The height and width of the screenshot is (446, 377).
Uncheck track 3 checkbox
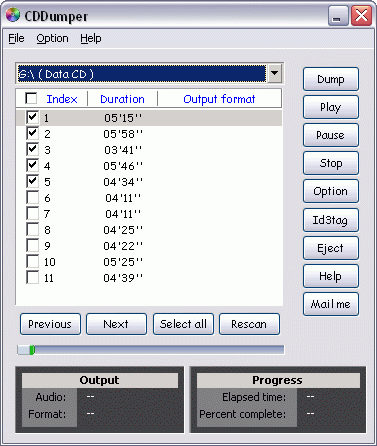(32, 149)
